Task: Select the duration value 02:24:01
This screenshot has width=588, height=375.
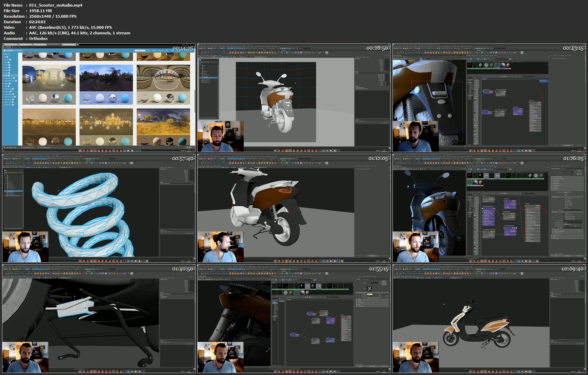Action: click(x=38, y=22)
